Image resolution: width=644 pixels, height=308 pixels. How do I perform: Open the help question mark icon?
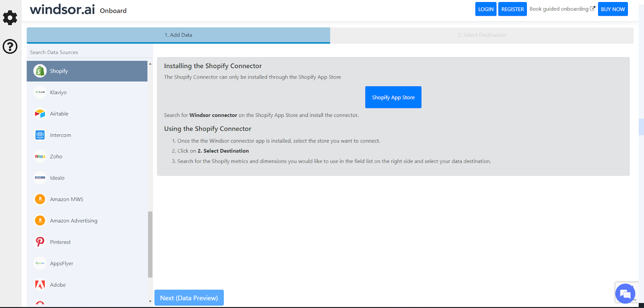(x=10, y=46)
